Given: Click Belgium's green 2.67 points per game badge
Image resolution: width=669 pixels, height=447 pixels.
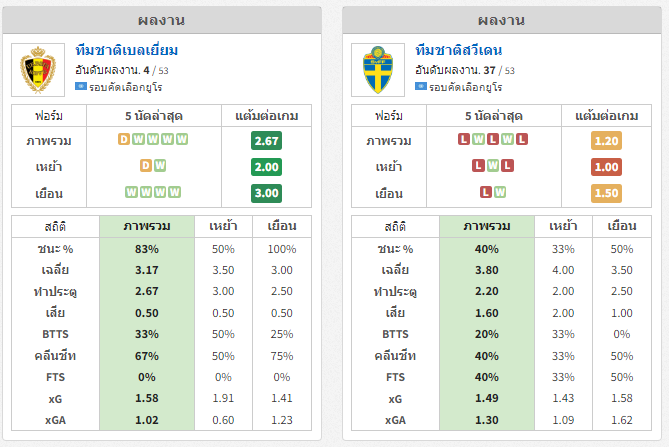Looking at the screenshot, I should [266, 141].
